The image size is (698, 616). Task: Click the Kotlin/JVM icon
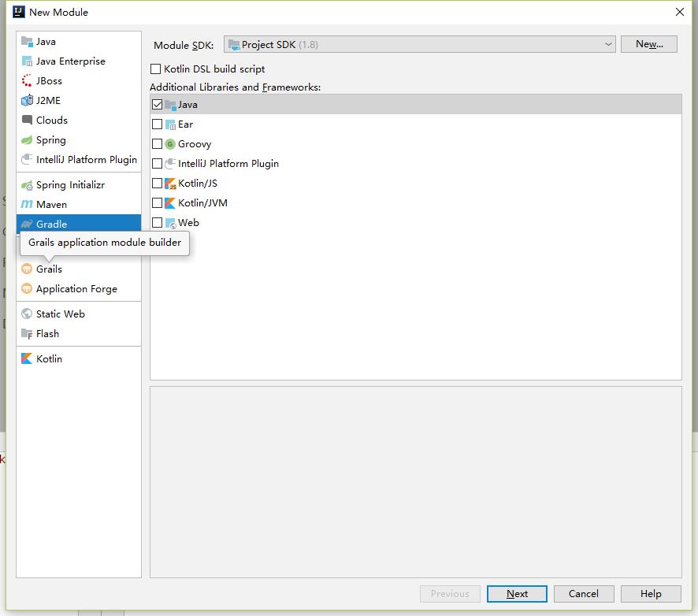(x=170, y=203)
